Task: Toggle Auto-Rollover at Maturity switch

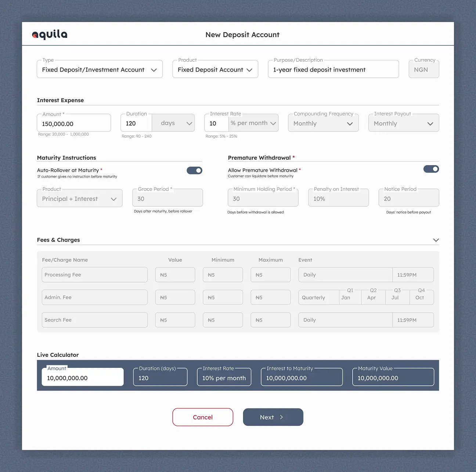Action: (x=194, y=170)
